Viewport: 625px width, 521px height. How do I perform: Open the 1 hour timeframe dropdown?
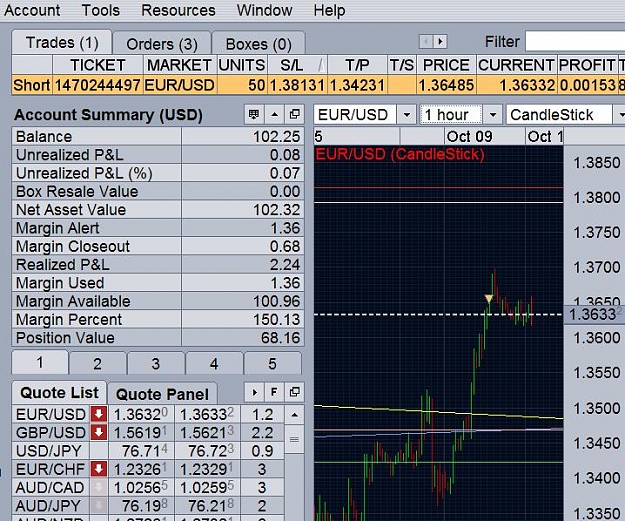point(493,115)
